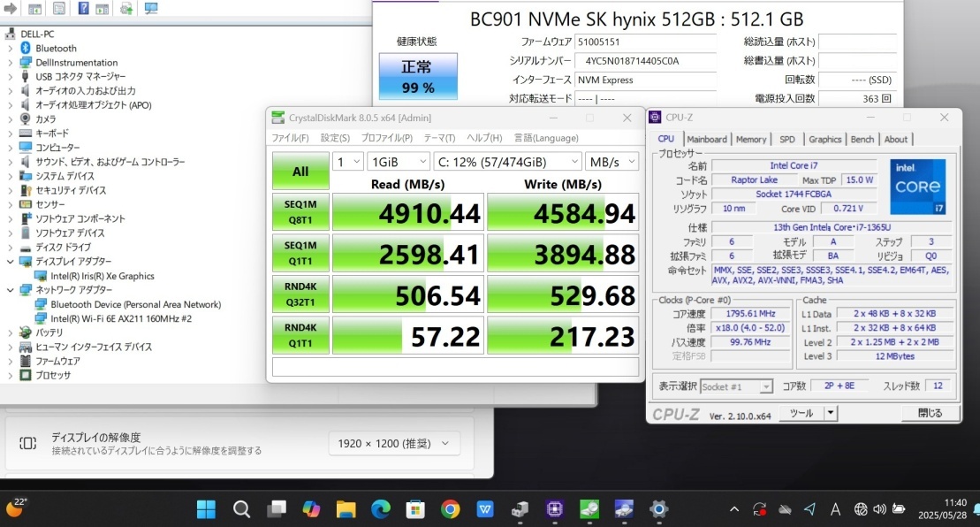Image resolution: width=980 pixels, height=527 pixels.
Task: Select Intel(R) Wi-Fi 6E AX211 160MHz #2
Action: 121,318
